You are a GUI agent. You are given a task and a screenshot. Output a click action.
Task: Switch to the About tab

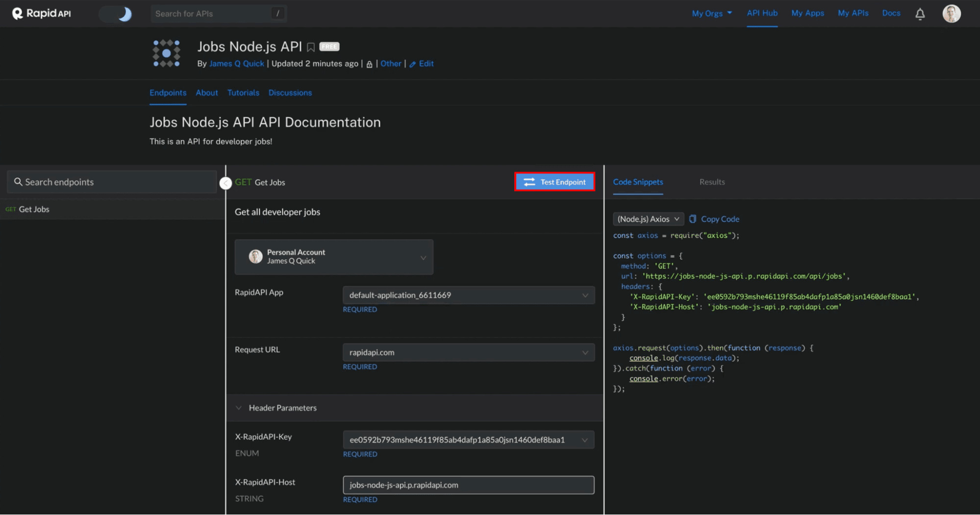(x=207, y=93)
